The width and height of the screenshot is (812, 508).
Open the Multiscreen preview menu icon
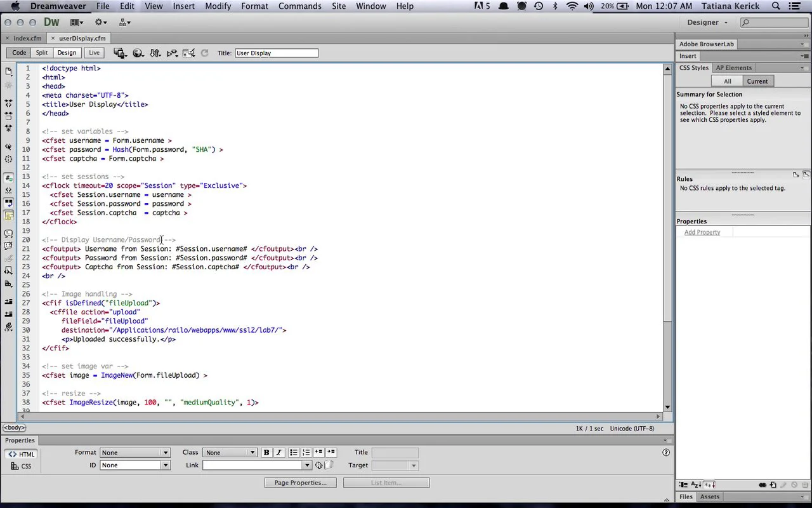point(120,53)
